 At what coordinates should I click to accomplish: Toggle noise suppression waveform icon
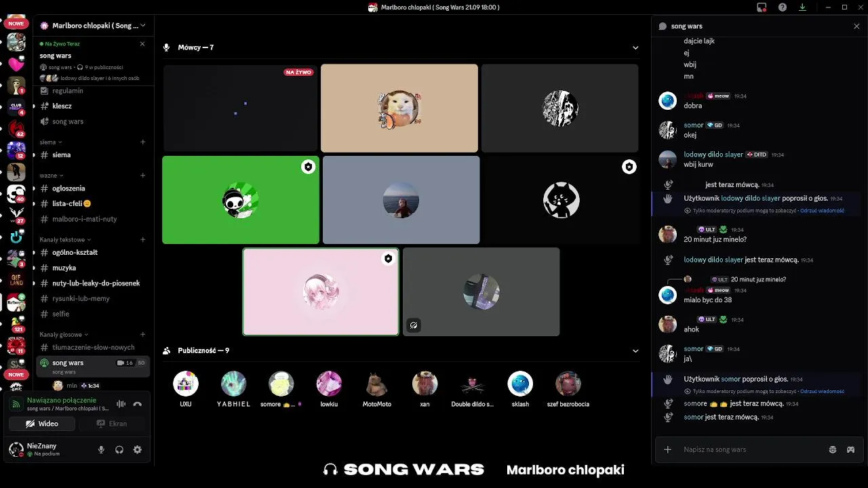click(x=121, y=404)
